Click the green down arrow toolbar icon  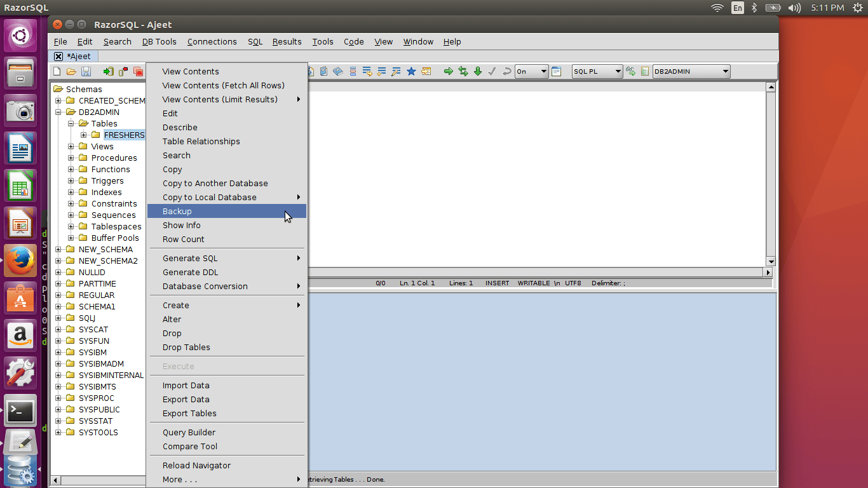click(478, 72)
